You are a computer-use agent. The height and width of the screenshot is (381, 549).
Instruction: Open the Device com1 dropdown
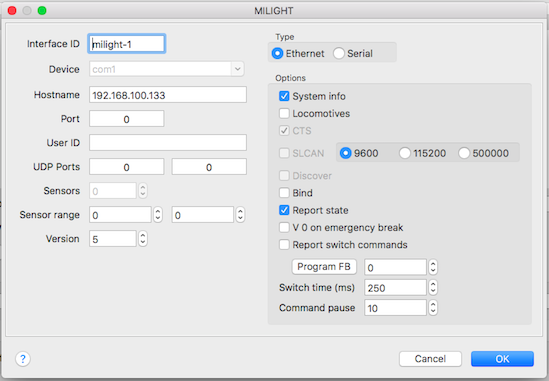coord(237,69)
